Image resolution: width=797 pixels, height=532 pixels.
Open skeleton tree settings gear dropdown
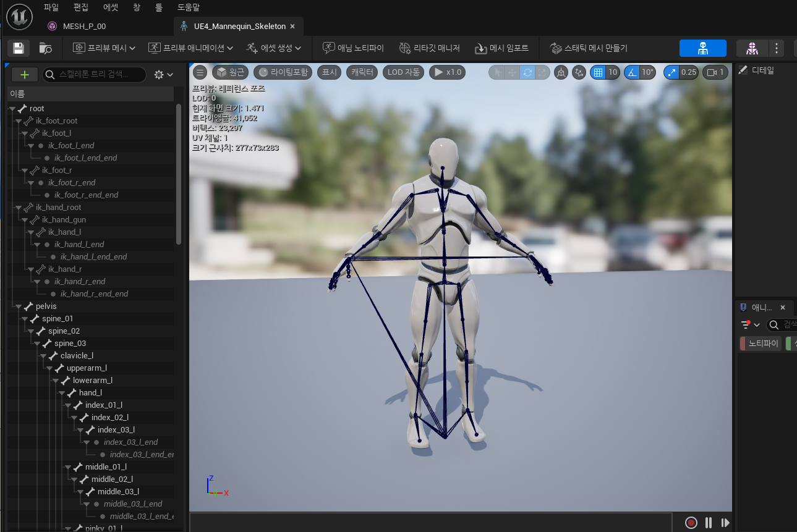pyautogui.click(x=164, y=75)
